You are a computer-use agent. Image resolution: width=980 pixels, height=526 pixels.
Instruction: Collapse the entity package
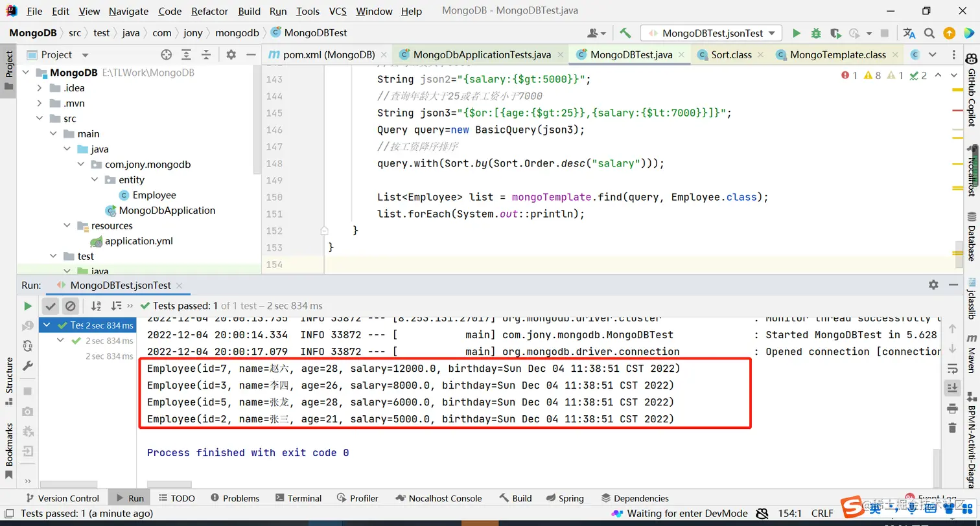(x=95, y=179)
